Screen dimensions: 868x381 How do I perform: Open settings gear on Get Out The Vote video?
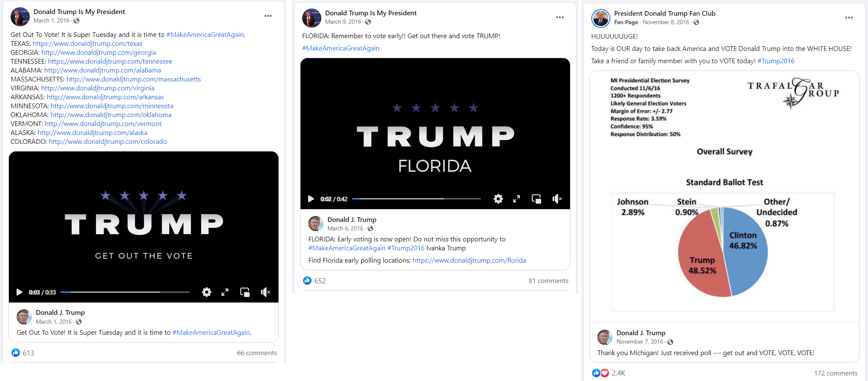(x=207, y=292)
